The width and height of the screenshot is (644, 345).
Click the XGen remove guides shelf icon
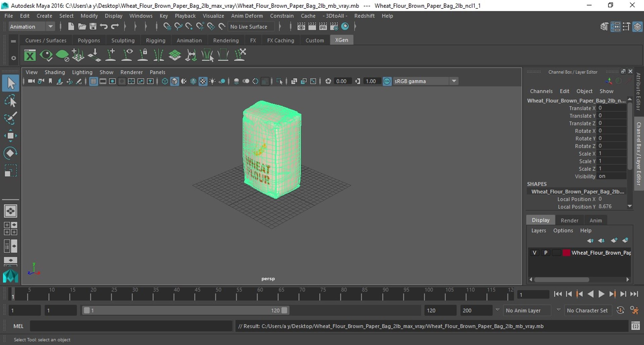[240, 55]
